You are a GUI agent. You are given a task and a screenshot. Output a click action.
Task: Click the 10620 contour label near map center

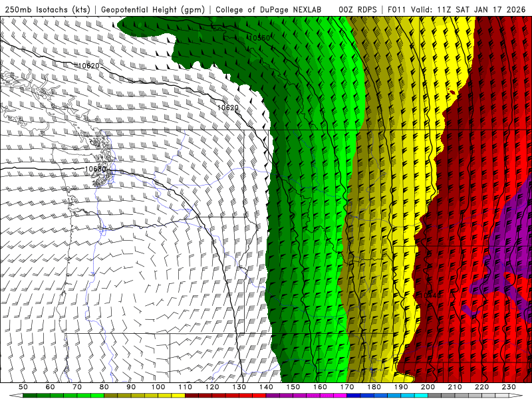click(x=227, y=108)
